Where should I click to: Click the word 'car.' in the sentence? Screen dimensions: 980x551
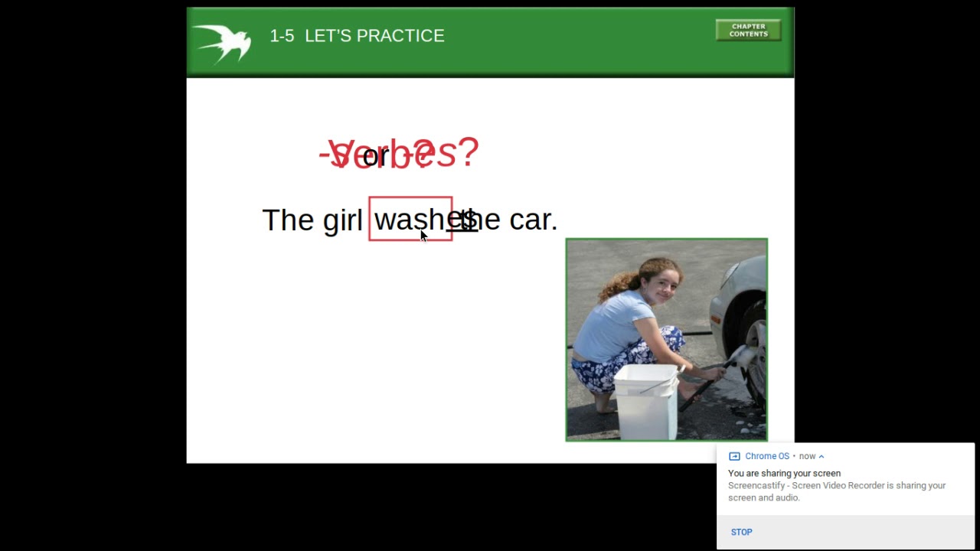click(534, 220)
